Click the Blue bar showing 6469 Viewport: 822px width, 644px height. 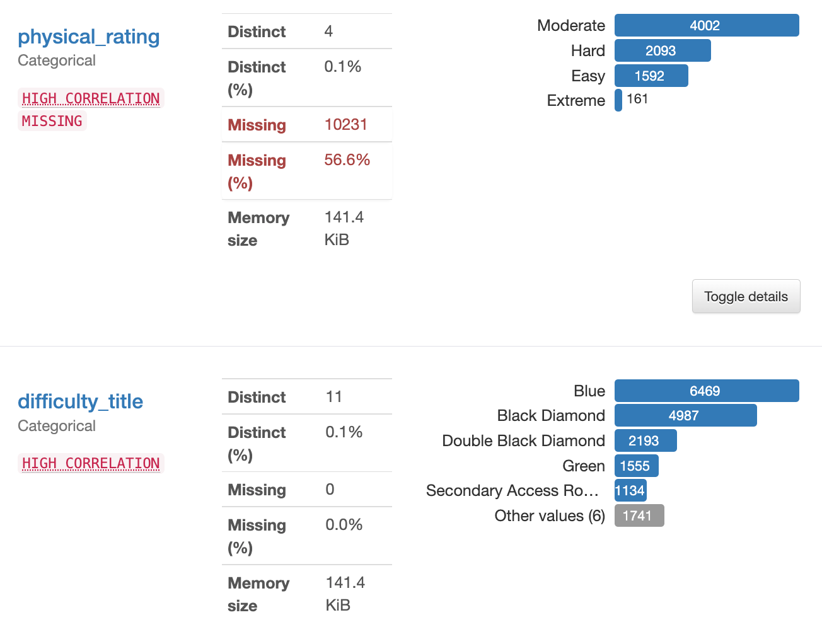coord(706,391)
